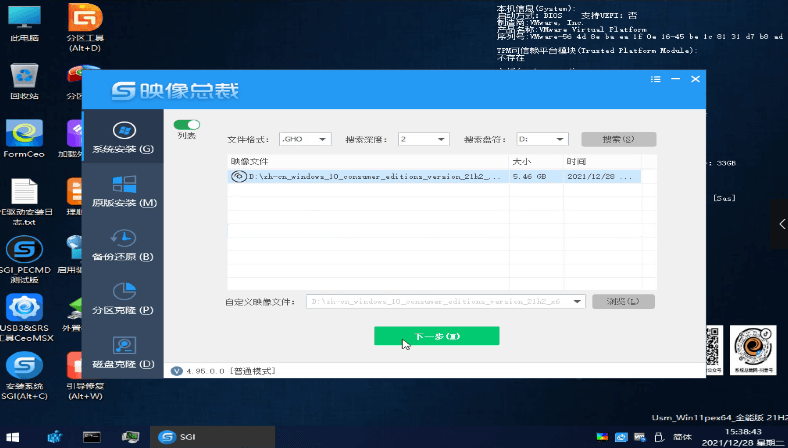Open the 自定义映像文件 path dropdown arrow
The image size is (788, 448).
[577, 302]
